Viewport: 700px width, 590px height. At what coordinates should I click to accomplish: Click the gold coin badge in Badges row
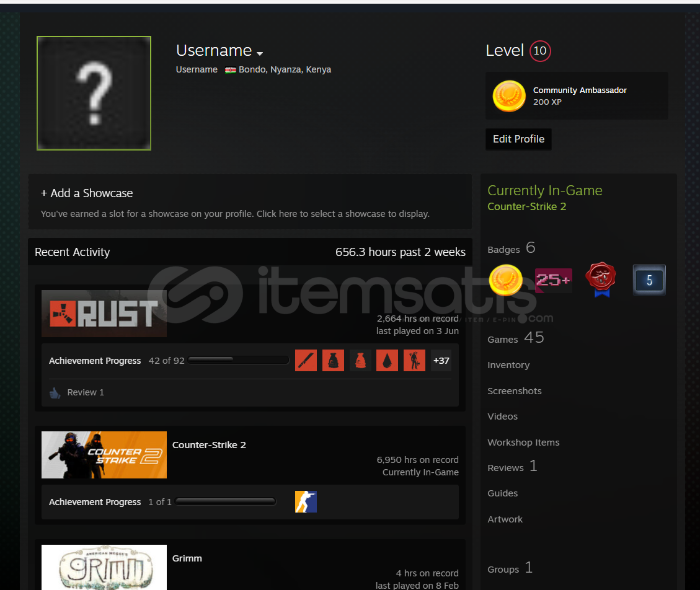(506, 280)
